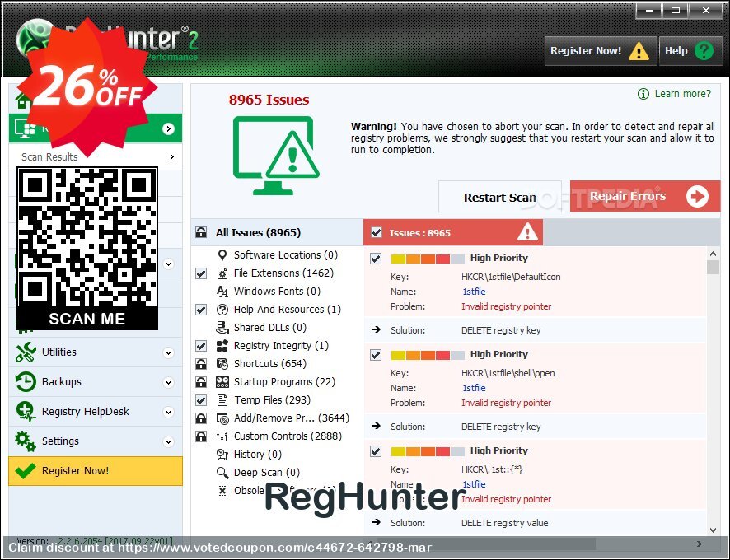Click the lock icon beside Startup Programs

[x=201, y=382]
